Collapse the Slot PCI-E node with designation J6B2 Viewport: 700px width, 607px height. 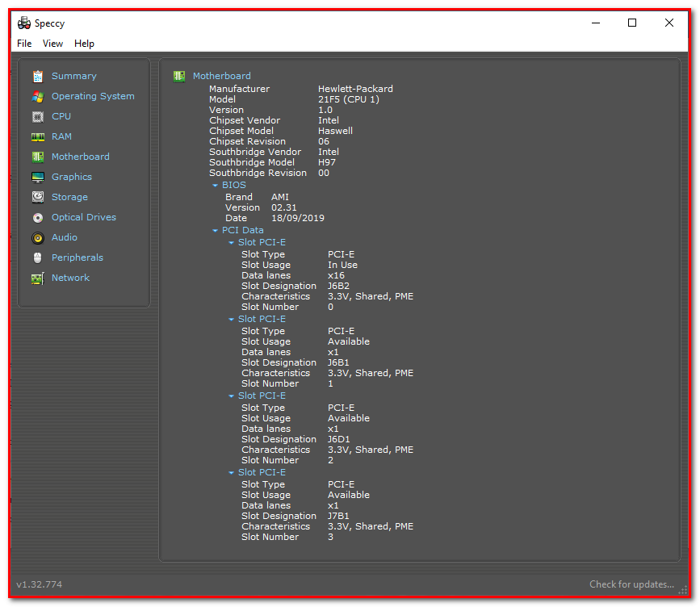click(231, 243)
